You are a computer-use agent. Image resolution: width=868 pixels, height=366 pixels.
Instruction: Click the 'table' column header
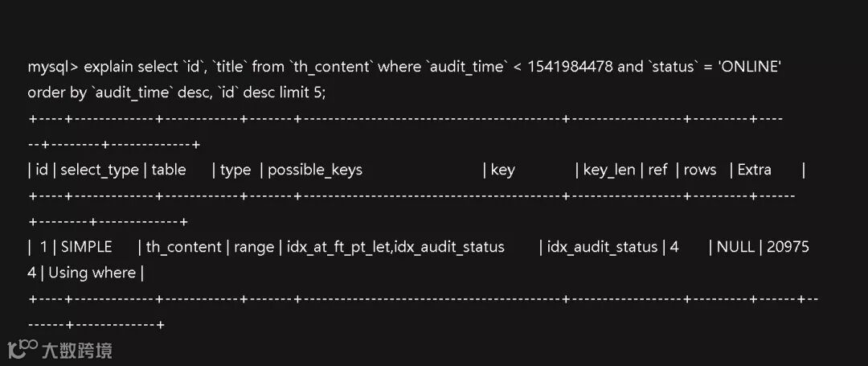[x=168, y=170]
